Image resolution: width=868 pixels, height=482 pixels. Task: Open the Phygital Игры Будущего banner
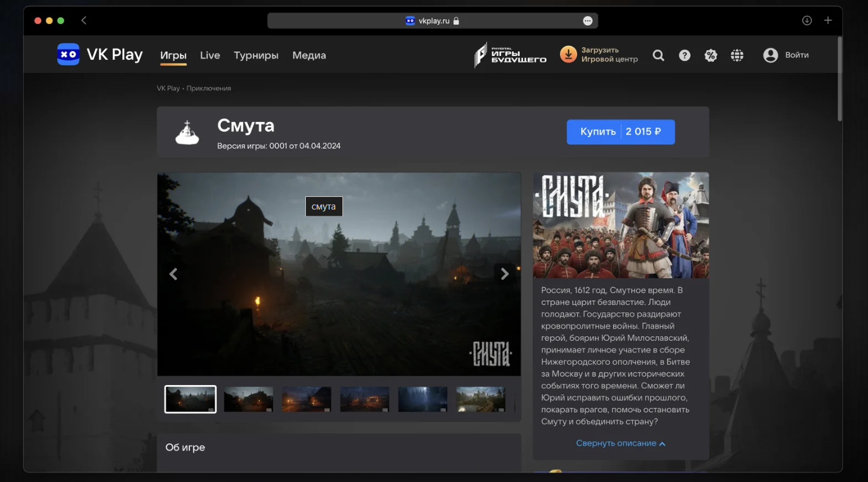point(511,54)
